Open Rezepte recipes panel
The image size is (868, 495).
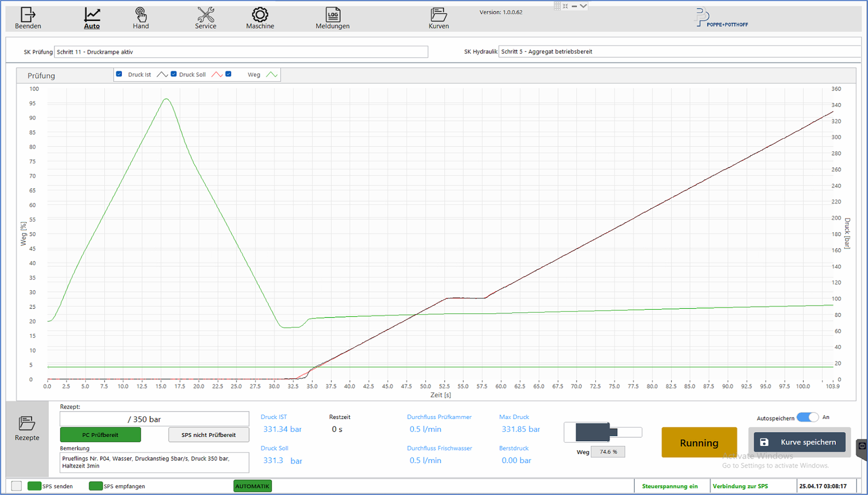[27, 428]
